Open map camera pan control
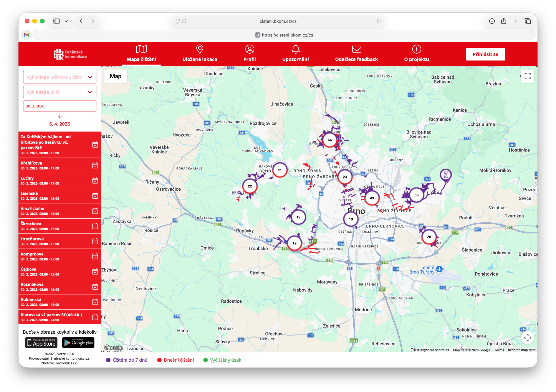The width and height of the screenshot is (556, 392). tap(527, 338)
